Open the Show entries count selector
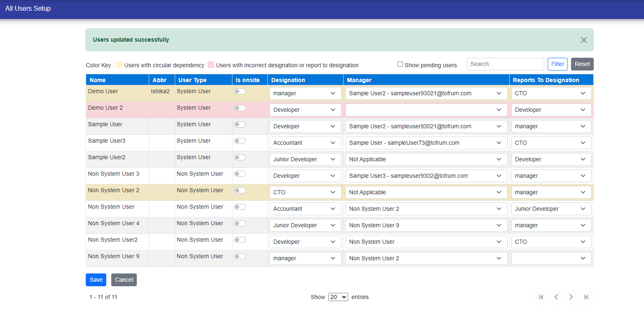The height and width of the screenshot is (318, 644). point(338,297)
